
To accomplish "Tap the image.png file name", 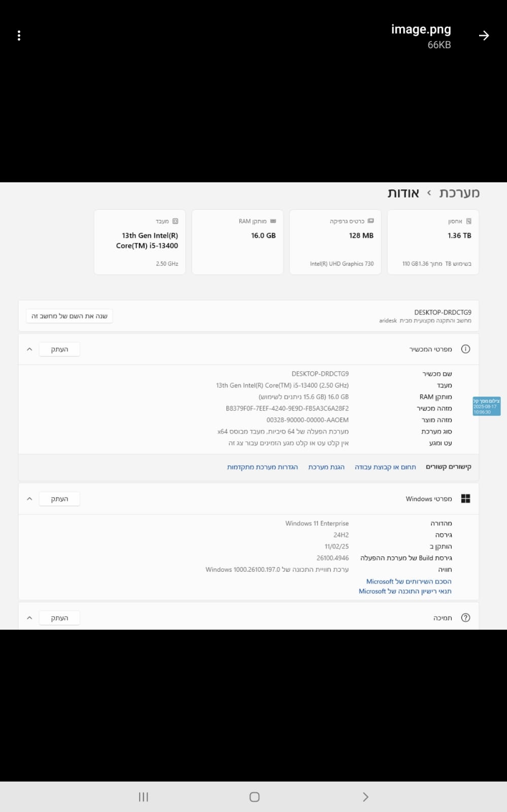I will 421,29.
